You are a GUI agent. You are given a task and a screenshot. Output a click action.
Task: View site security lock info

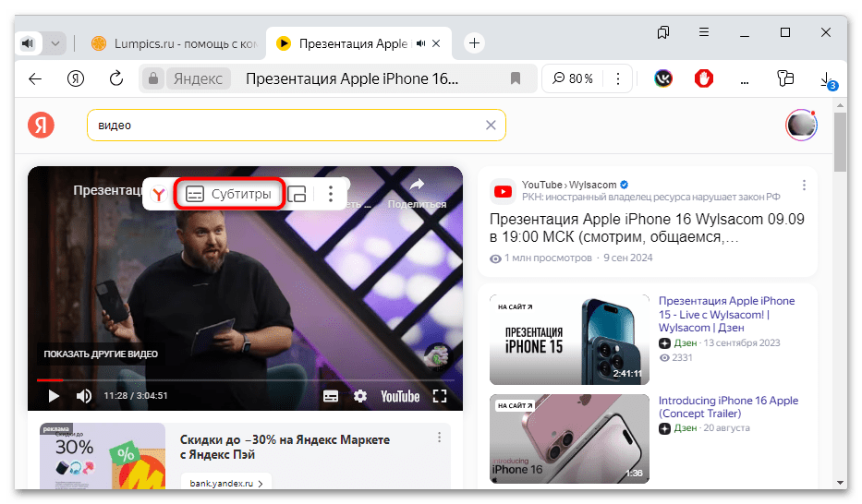pos(153,78)
